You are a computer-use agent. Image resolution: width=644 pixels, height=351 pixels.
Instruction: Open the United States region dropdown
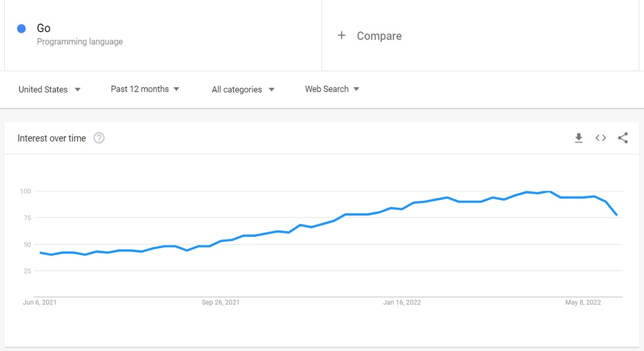tap(49, 90)
